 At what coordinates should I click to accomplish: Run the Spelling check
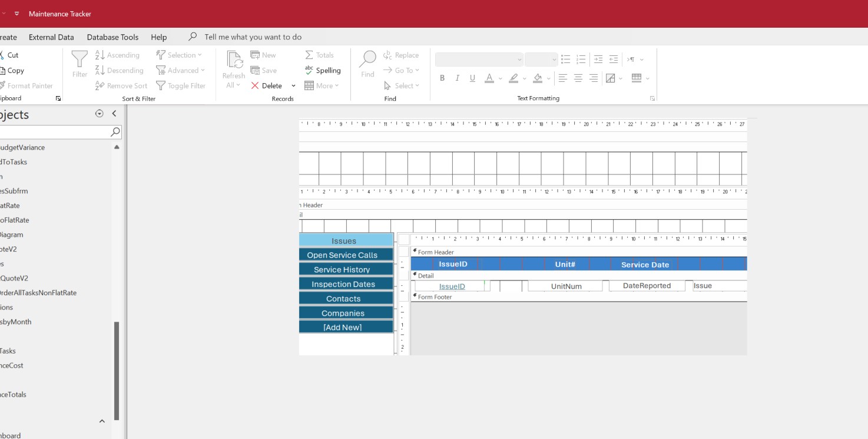coord(323,70)
